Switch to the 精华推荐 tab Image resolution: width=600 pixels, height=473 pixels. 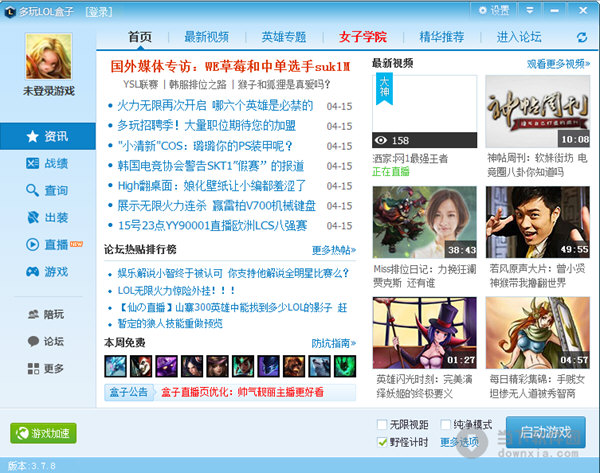pyautogui.click(x=442, y=37)
